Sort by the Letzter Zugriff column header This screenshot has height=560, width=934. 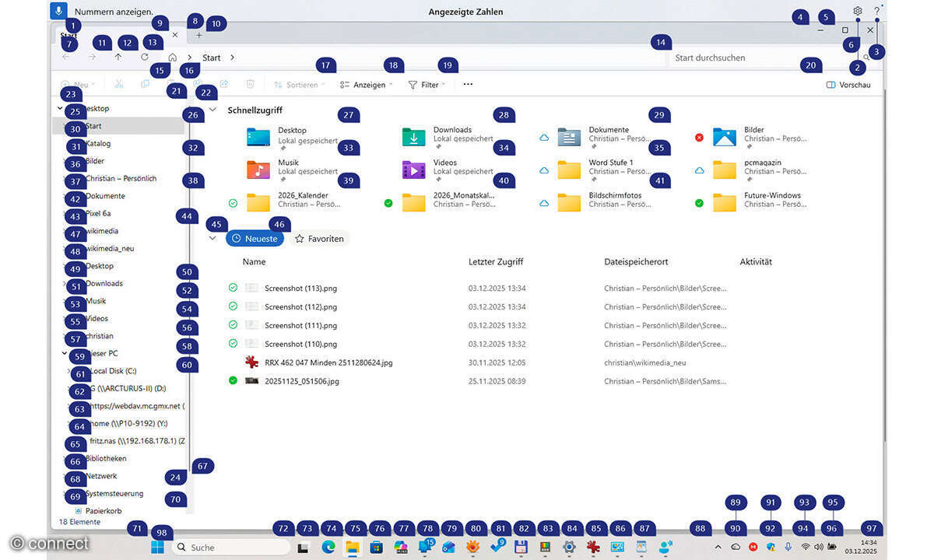(x=496, y=262)
